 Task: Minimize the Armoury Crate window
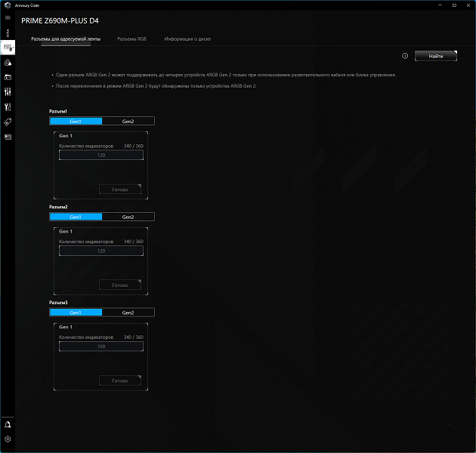point(440,5)
